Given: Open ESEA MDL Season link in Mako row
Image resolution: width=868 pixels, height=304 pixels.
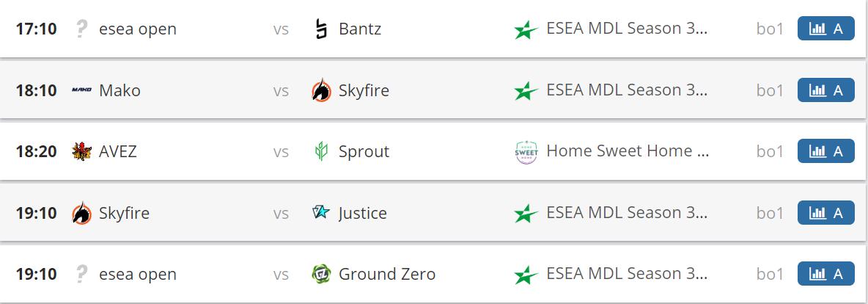Looking at the screenshot, I should pos(627,90).
